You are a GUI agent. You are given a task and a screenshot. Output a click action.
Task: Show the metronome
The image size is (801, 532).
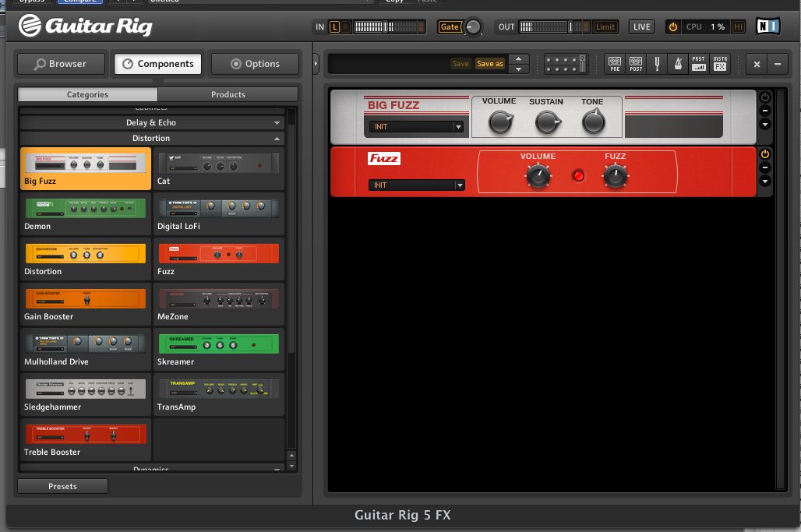tap(678, 64)
